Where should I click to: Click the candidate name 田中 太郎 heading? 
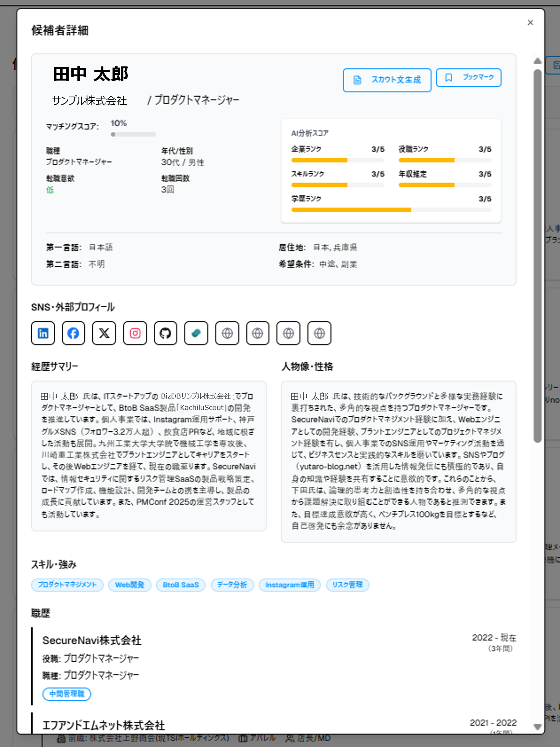90,74
